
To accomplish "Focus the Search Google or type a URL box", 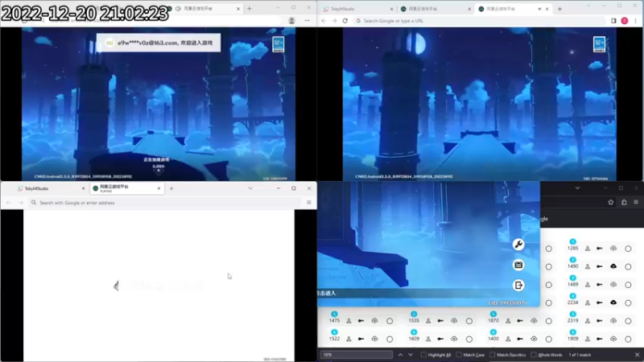I will 479,21.
